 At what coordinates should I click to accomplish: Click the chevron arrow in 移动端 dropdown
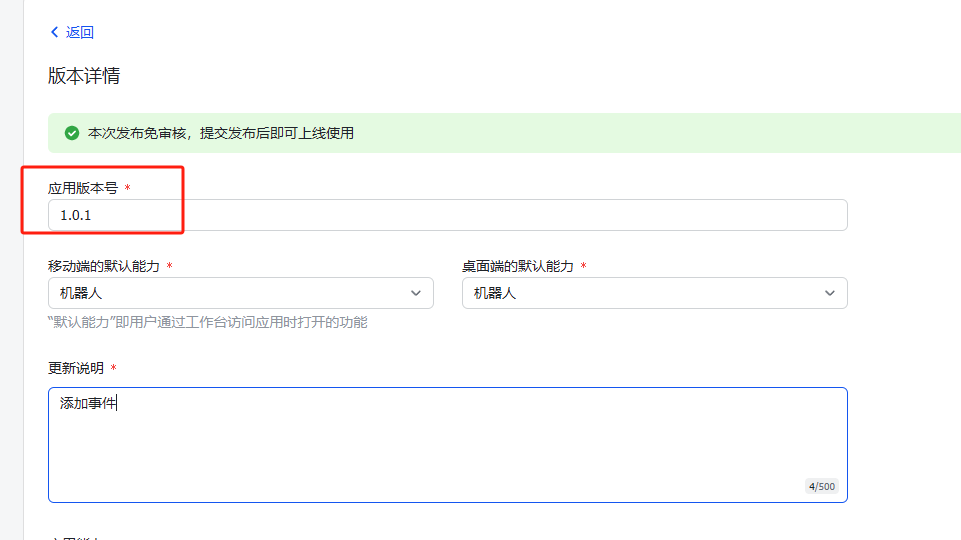[x=416, y=293]
